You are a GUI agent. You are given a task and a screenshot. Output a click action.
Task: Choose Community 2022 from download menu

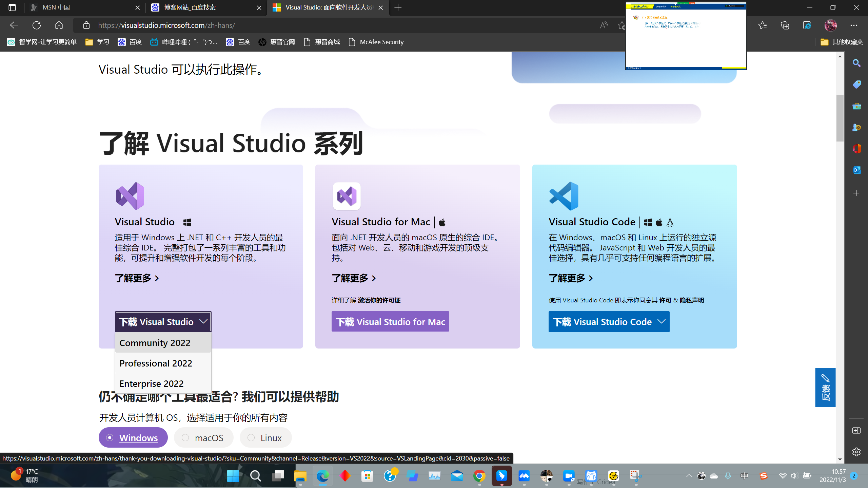click(x=163, y=343)
